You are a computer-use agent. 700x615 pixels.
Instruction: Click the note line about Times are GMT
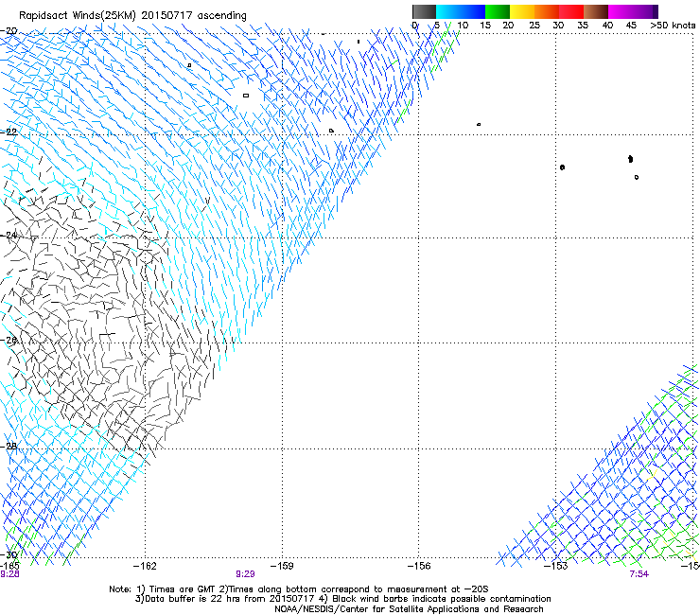pos(299,589)
